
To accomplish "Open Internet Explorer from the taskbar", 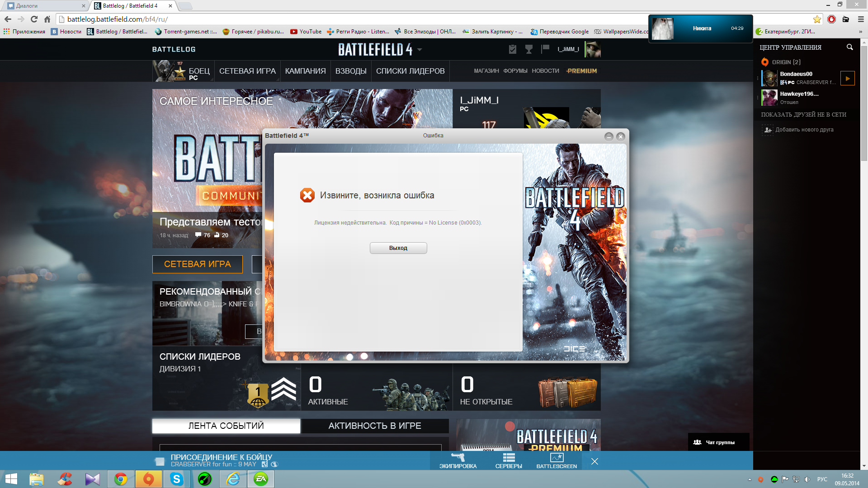I will pos(233,479).
